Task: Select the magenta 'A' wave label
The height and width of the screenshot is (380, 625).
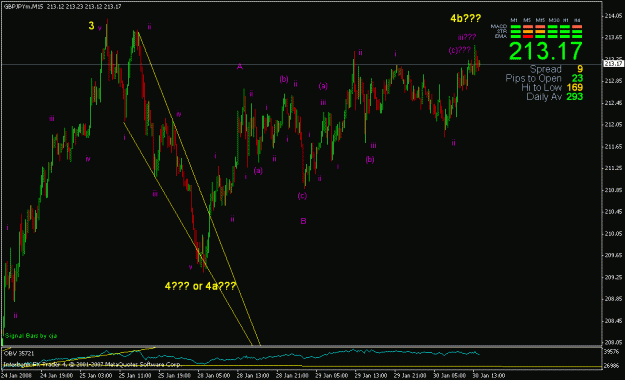Action: pos(240,67)
